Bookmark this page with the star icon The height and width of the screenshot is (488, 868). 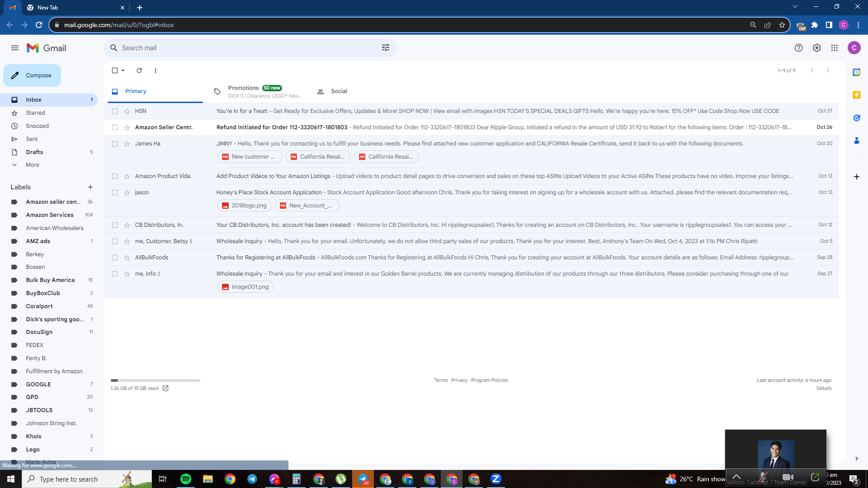pos(782,25)
